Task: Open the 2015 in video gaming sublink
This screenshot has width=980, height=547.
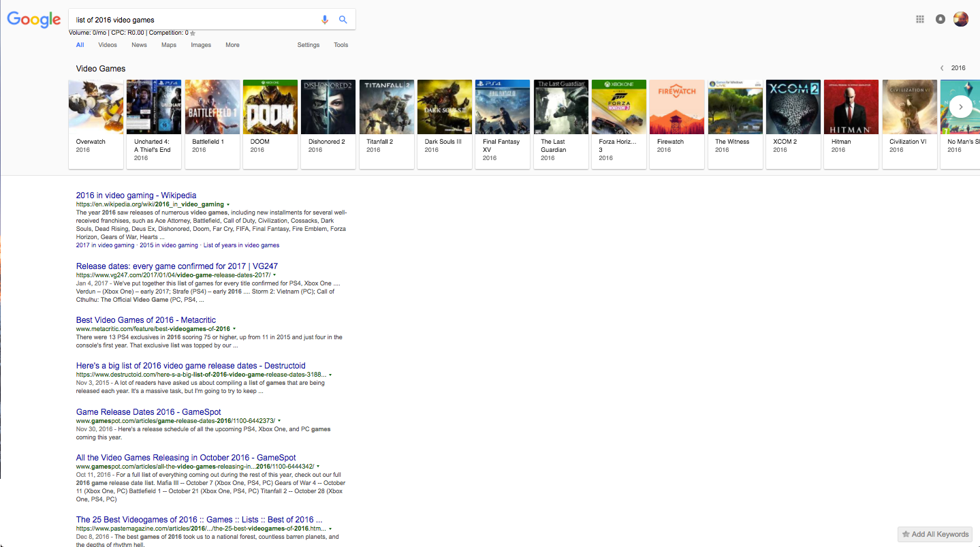Action: coord(169,245)
